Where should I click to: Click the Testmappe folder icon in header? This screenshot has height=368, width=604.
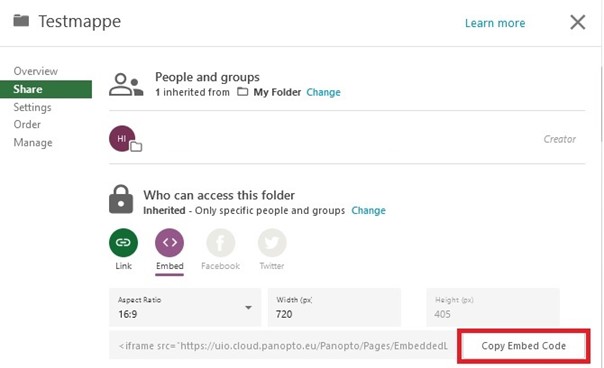pos(21,20)
